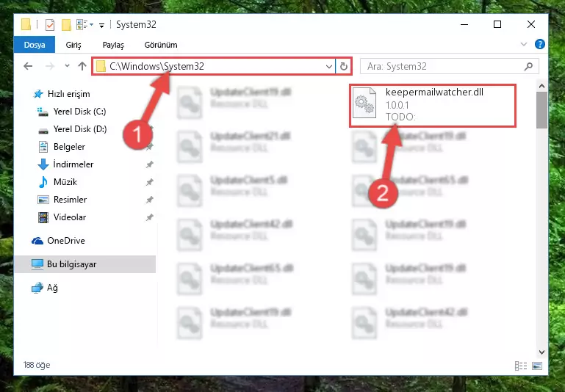Open the Paylaş ribbon tab
Viewport: 565px width, 392px height.
[x=113, y=45]
